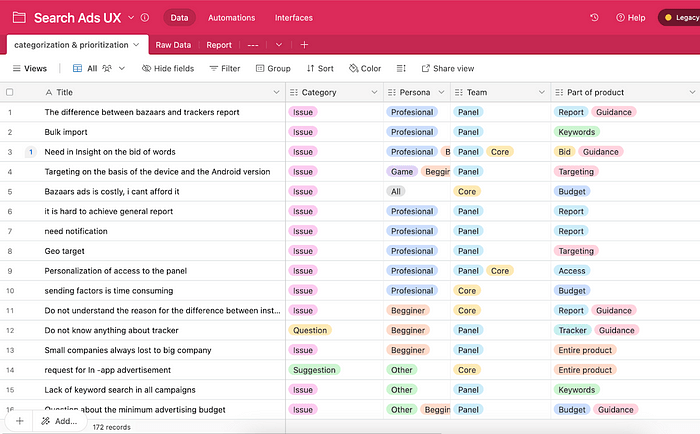The height and width of the screenshot is (434, 700).
Task: Click the Entire product tag in row 13
Action: 585,351
